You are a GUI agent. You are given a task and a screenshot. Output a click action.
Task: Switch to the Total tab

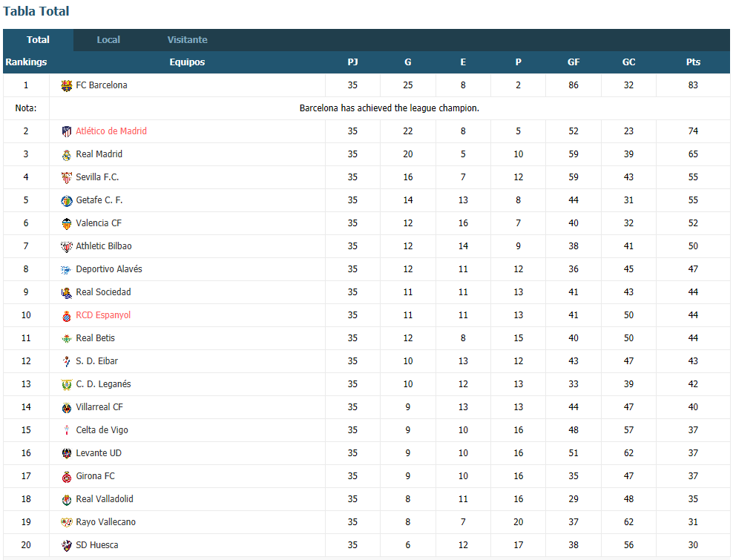pos(38,40)
